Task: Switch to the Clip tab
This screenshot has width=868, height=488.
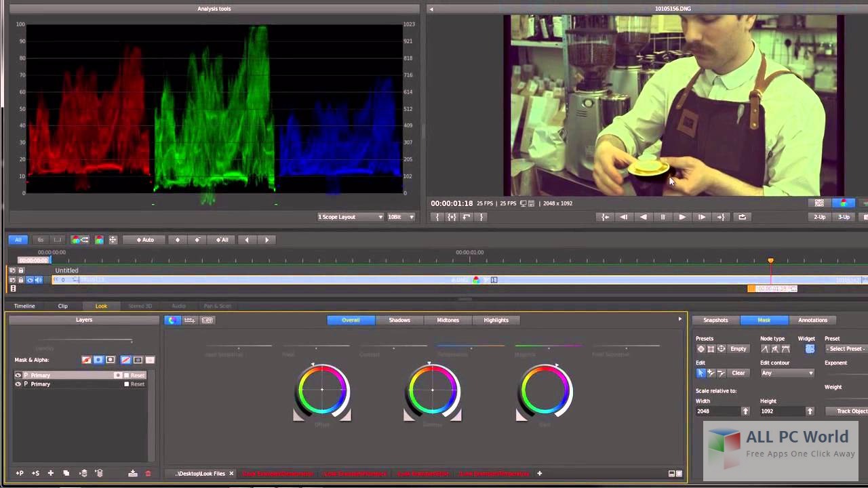Action: click(62, 306)
